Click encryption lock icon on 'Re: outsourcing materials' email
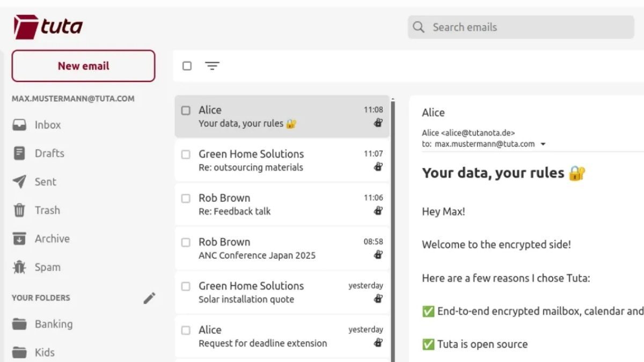This screenshot has width=644, height=362. [378, 167]
